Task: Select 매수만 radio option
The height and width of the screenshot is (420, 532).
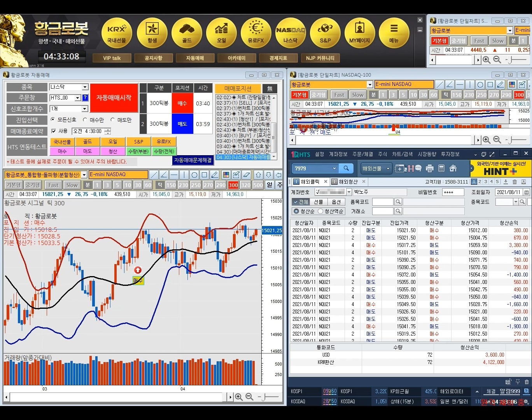Action: coord(85,120)
